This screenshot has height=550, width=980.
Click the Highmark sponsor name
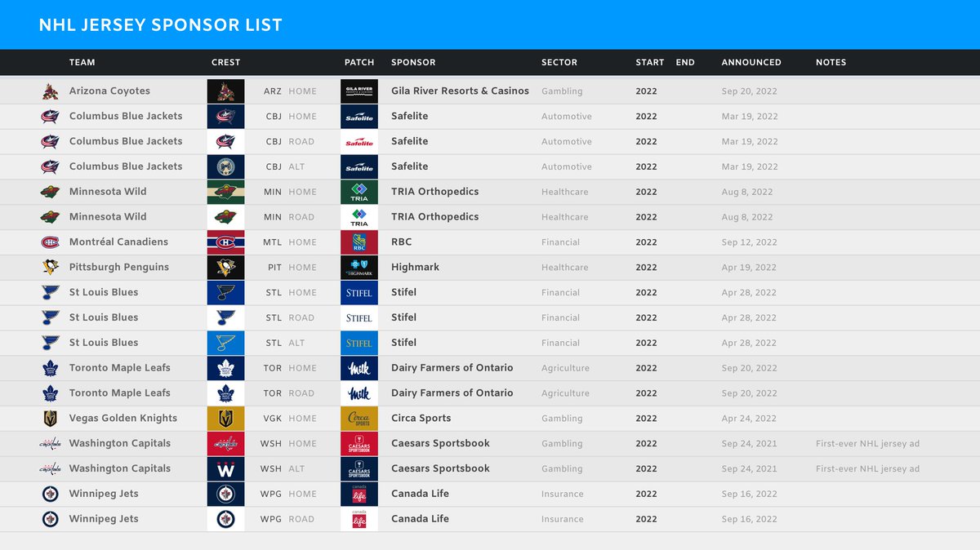point(415,268)
